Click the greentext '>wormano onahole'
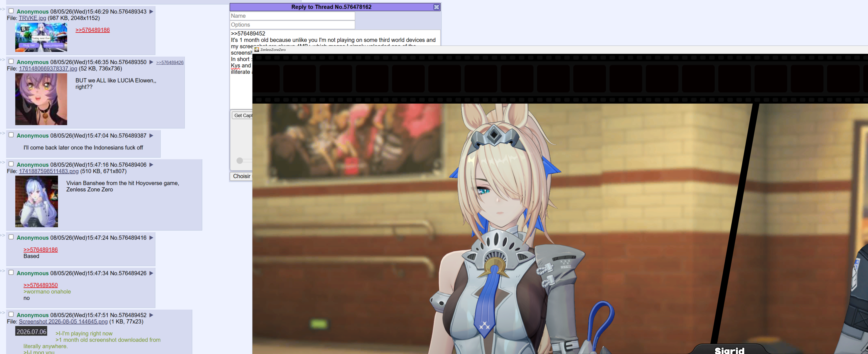Viewport: 868px width, 354px height. pyautogui.click(x=47, y=292)
